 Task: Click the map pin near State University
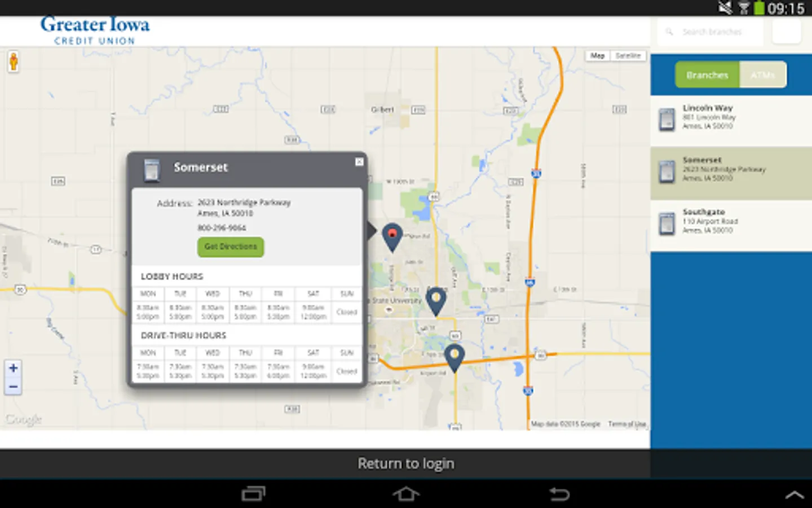click(x=435, y=301)
